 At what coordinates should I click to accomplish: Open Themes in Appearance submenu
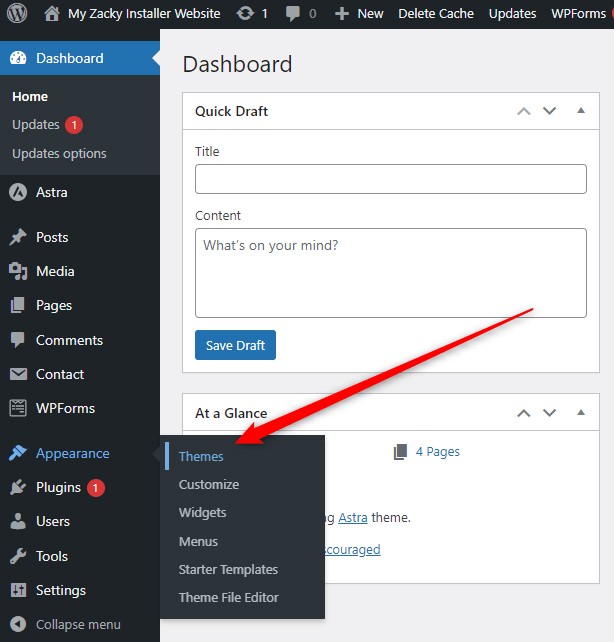click(201, 457)
